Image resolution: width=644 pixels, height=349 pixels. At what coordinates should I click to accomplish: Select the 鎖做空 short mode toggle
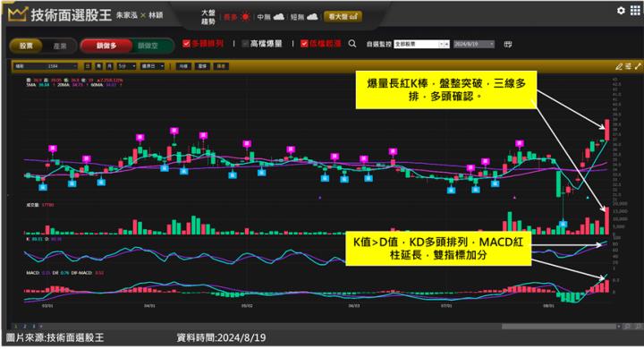point(148,46)
